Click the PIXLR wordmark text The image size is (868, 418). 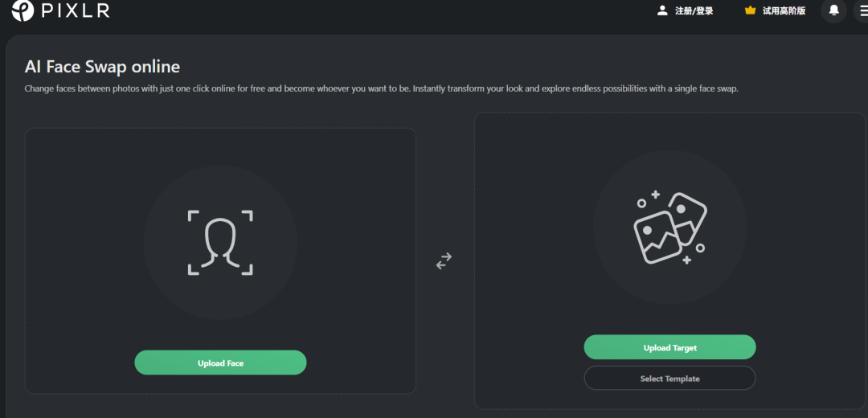point(76,10)
